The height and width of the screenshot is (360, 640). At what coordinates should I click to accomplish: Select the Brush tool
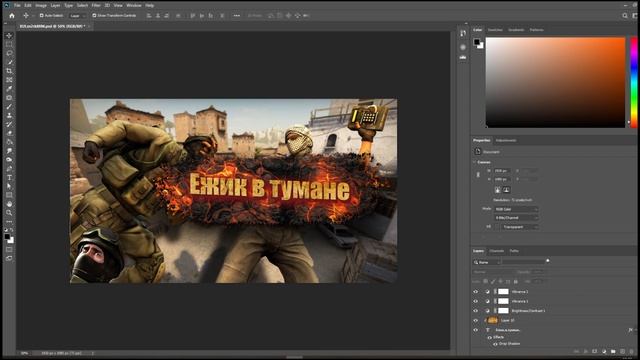[9, 107]
